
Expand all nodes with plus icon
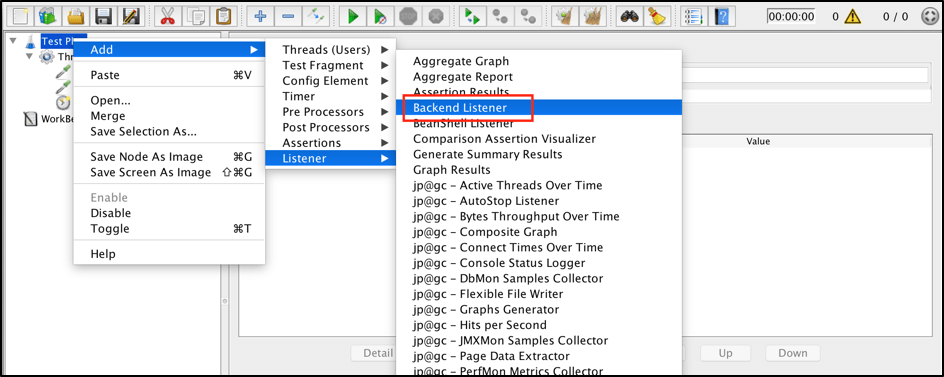tap(260, 16)
